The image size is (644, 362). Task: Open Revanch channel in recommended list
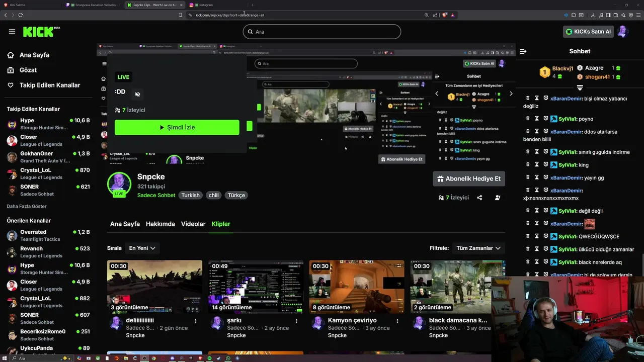(48, 252)
